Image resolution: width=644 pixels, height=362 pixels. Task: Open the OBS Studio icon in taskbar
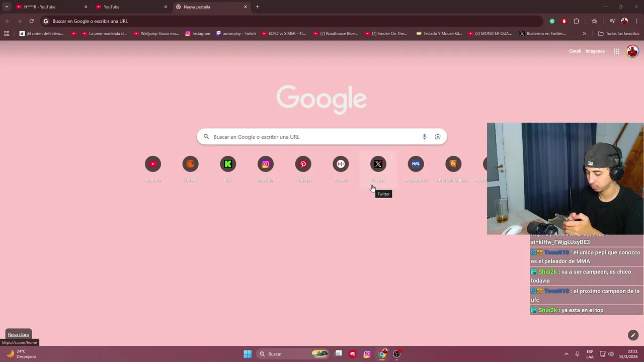coord(396,354)
